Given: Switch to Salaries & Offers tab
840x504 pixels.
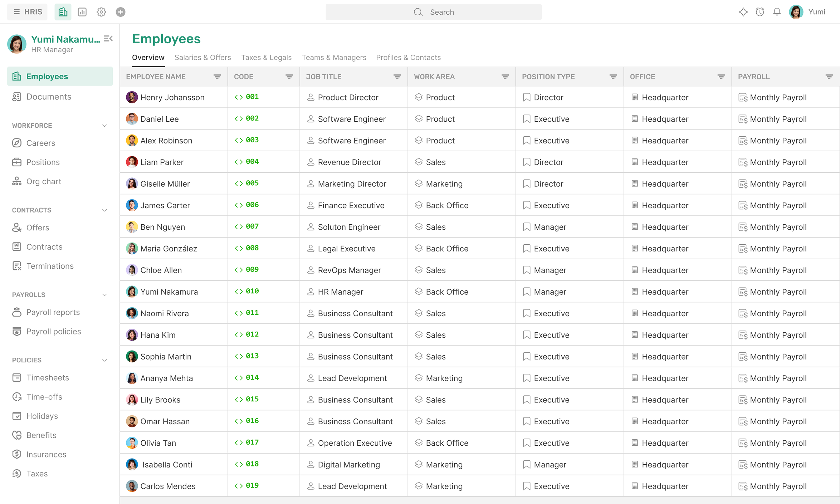Looking at the screenshot, I should [202, 58].
